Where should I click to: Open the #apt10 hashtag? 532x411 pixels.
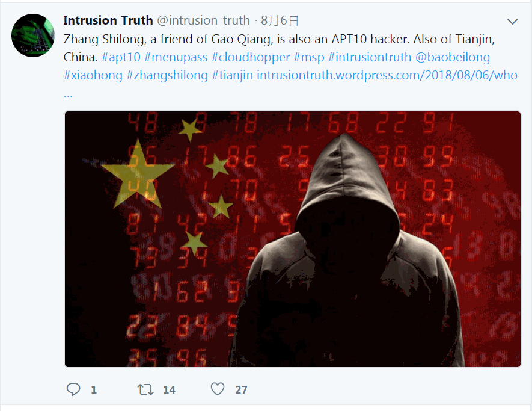(121, 57)
